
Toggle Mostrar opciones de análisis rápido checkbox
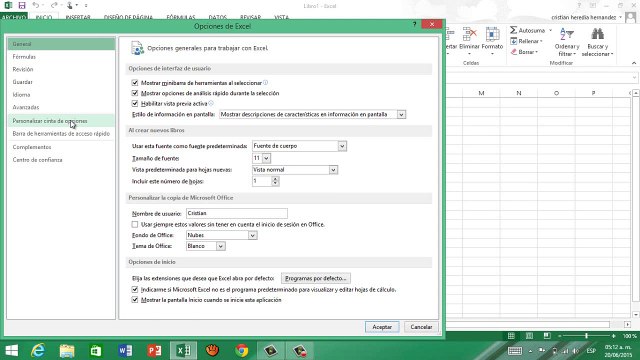pos(135,93)
